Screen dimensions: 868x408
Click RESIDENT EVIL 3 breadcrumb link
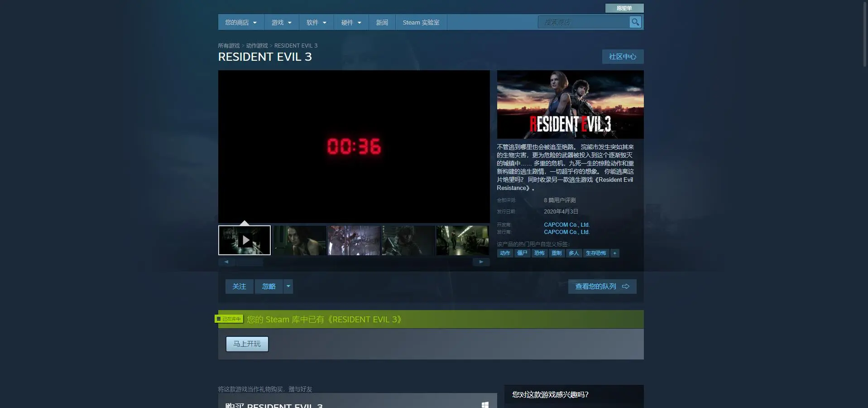coord(296,46)
